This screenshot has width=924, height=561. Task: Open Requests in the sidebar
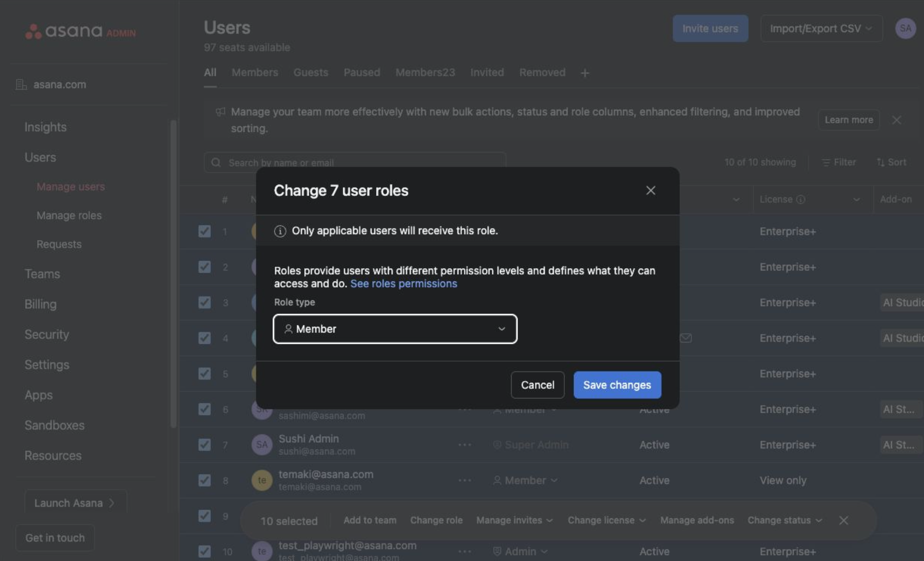point(59,244)
